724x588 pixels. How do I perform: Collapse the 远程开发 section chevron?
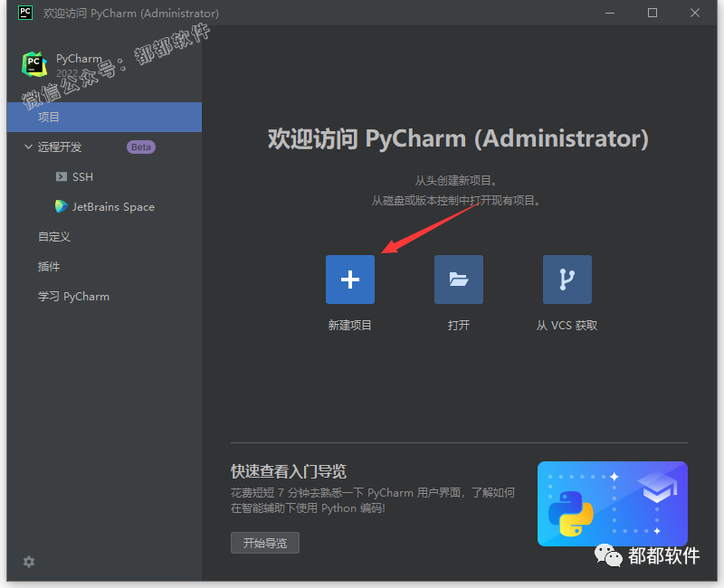click(28, 147)
